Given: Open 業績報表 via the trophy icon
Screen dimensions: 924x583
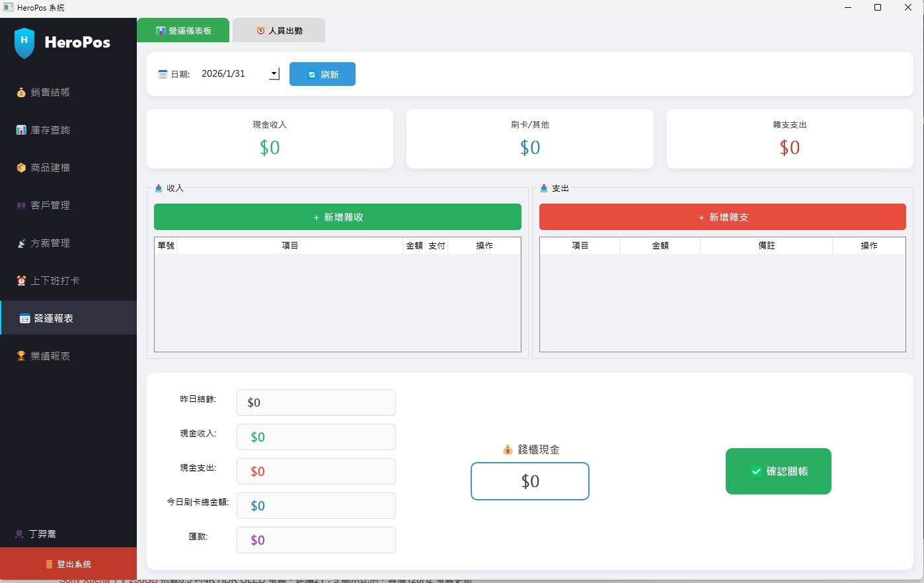Looking at the screenshot, I should [20, 356].
